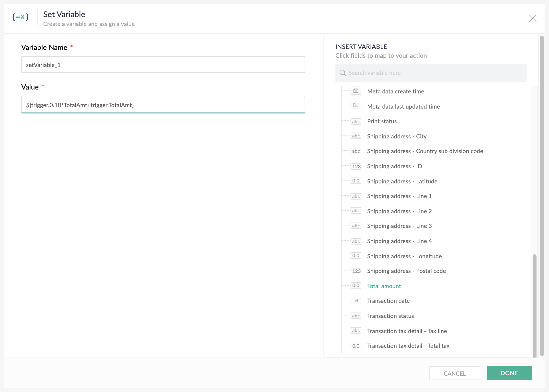Click abc type icon beside Print status
This screenshot has height=392, width=549.
click(x=356, y=121)
